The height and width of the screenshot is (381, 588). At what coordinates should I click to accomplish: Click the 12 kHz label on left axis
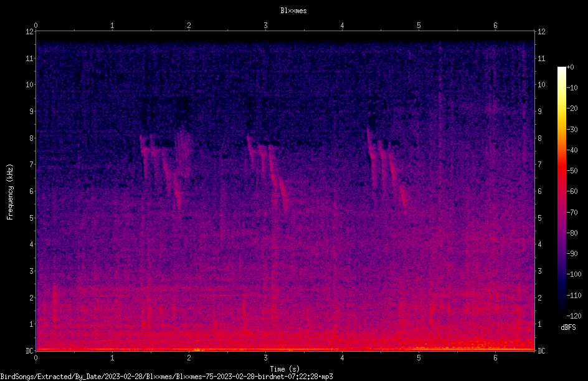coord(30,32)
